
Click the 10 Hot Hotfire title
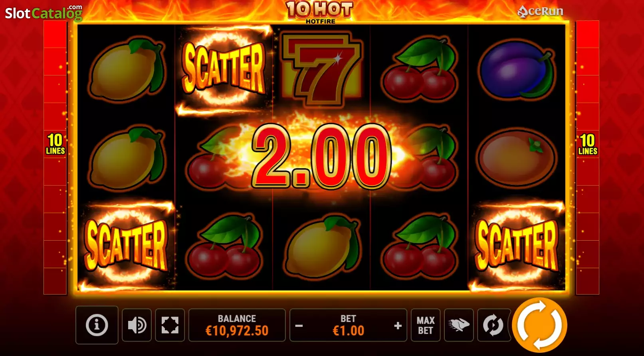pos(320,12)
